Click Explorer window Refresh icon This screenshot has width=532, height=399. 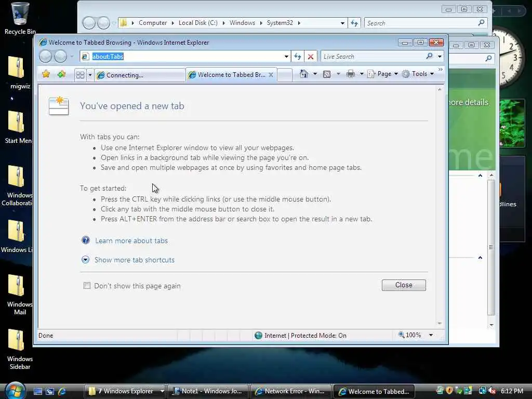[x=354, y=23]
